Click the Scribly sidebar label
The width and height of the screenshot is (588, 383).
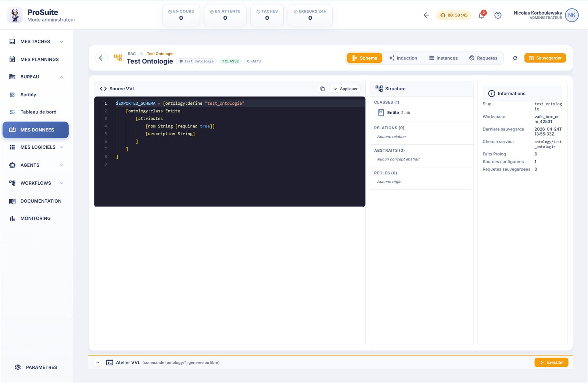(x=28, y=95)
